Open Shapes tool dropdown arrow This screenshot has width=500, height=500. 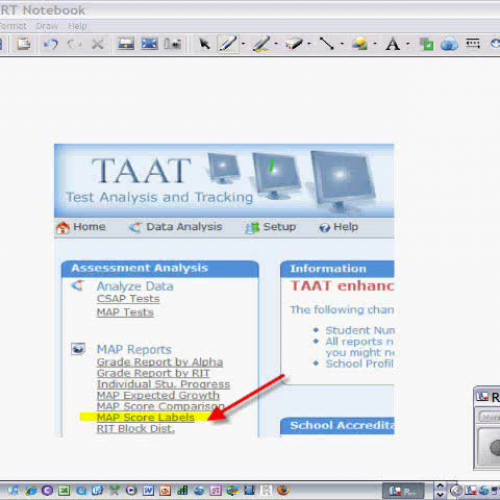(375, 44)
